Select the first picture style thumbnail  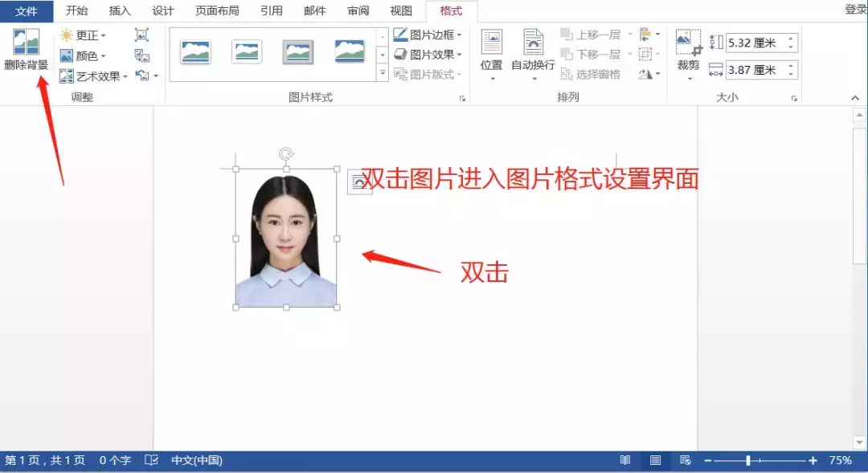(195, 50)
